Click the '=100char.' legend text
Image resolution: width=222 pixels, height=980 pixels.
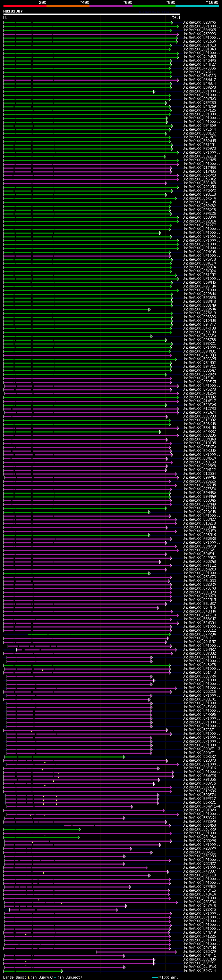point(168,977)
